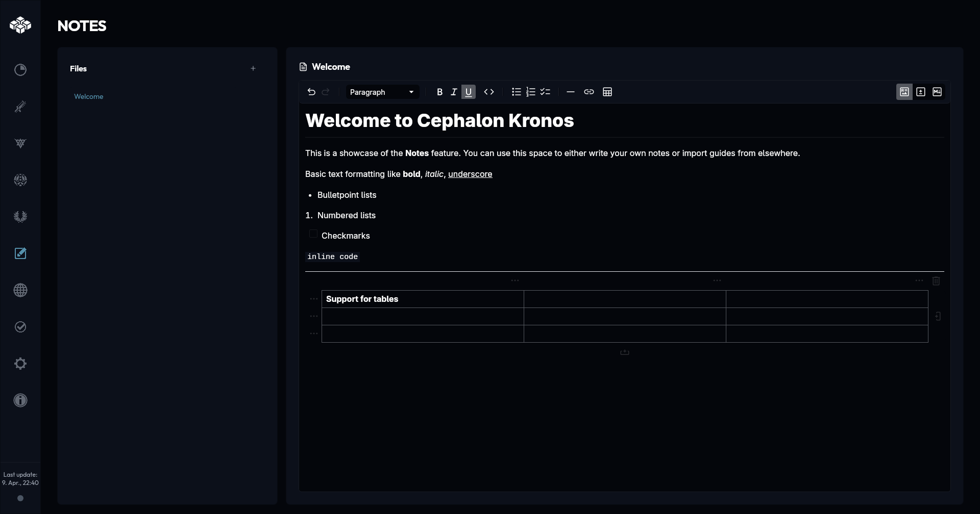
Task: Open the Info page in the sidebar
Action: 20,400
